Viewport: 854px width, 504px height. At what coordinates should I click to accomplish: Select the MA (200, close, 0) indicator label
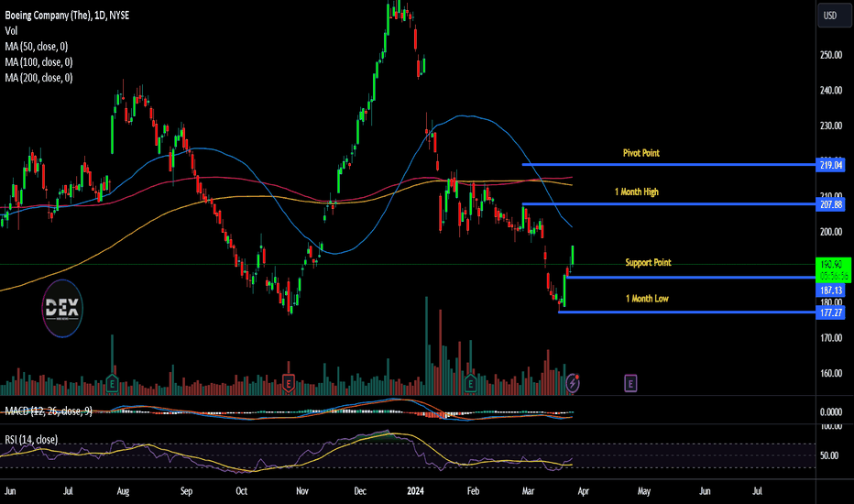click(x=38, y=78)
